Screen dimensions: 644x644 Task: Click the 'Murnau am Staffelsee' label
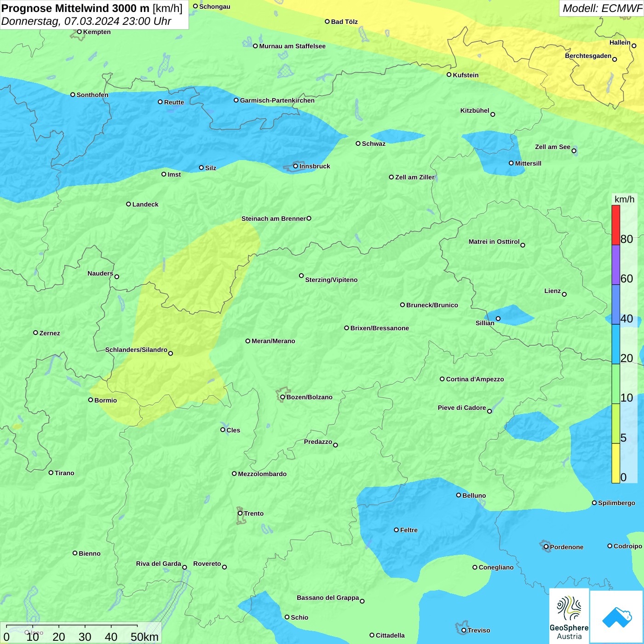(292, 46)
